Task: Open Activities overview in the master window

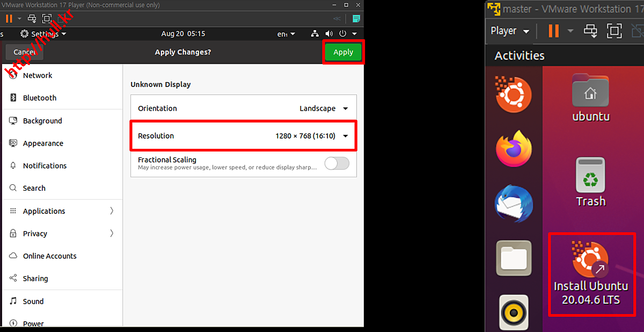Action: (x=519, y=56)
